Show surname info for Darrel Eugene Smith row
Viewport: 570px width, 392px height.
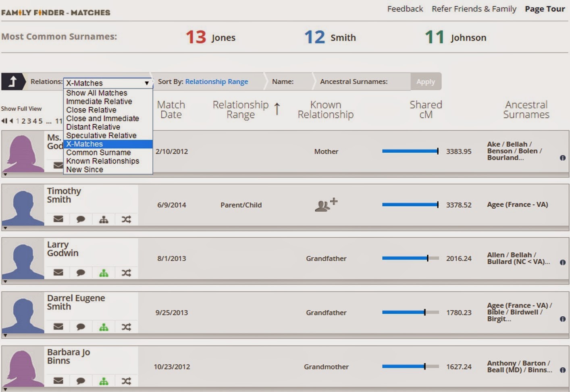(x=563, y=319)
